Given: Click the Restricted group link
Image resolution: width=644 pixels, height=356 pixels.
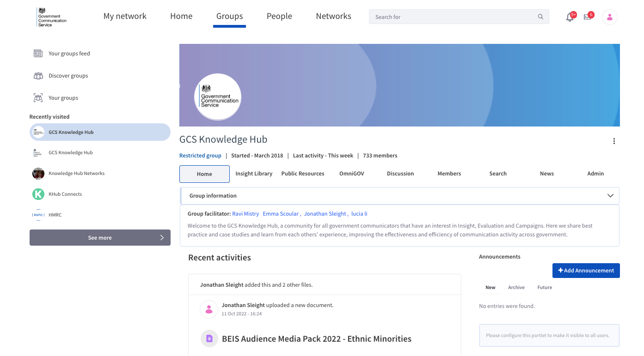Looking at the screenshot, I should click(200, 155).
